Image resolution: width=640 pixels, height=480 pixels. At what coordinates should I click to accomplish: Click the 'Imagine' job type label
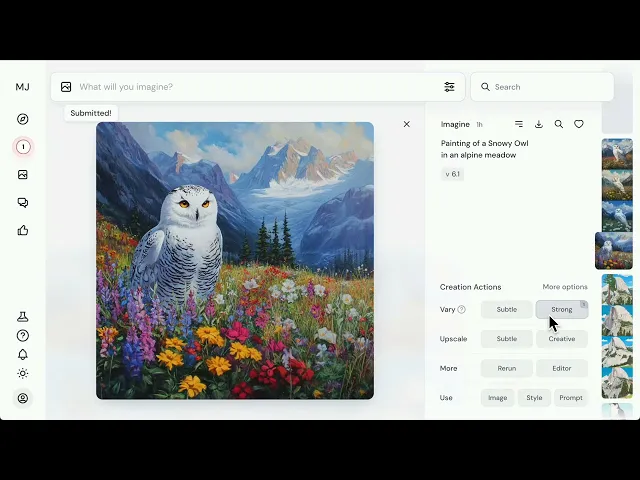point(455,124)
